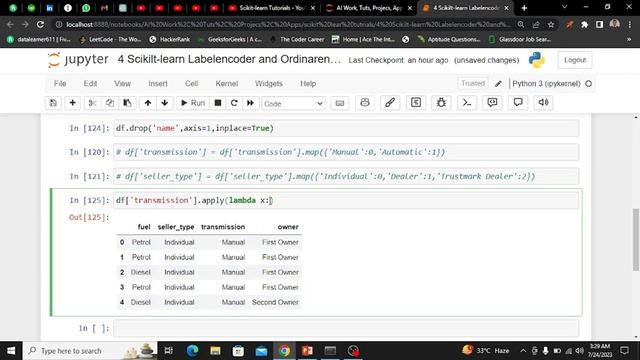Click the address bar URL
640x360 pixels.
(288, 24)
